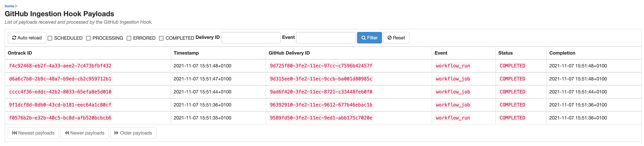The height and width of the screenshot is (146, 644).
Task: Click COMPLETED status in the cccc4f36 row
Action: click(512, 92)
